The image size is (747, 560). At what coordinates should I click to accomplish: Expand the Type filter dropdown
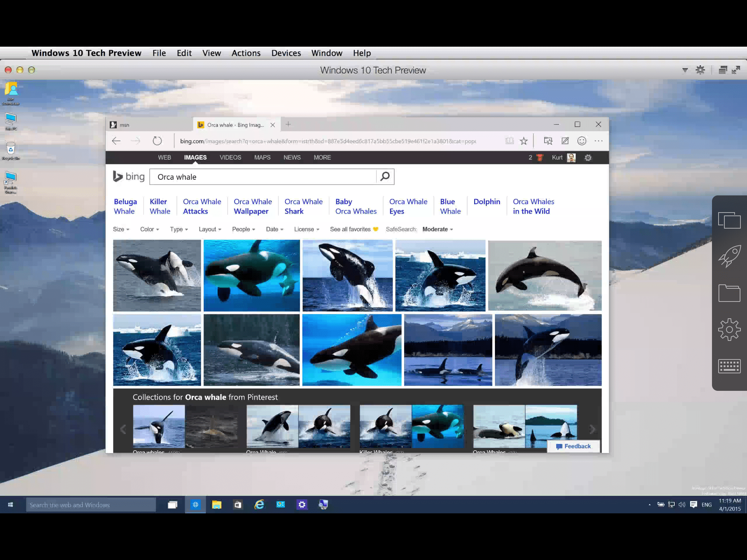coord(179,229)
